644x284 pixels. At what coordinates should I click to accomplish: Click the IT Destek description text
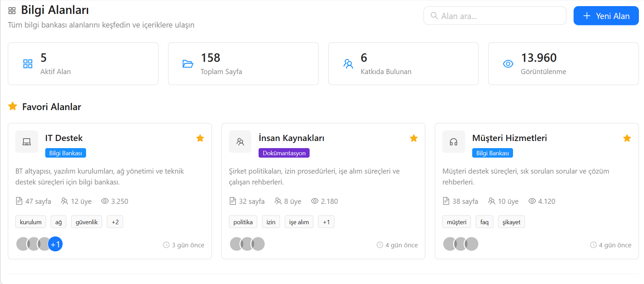100,177
